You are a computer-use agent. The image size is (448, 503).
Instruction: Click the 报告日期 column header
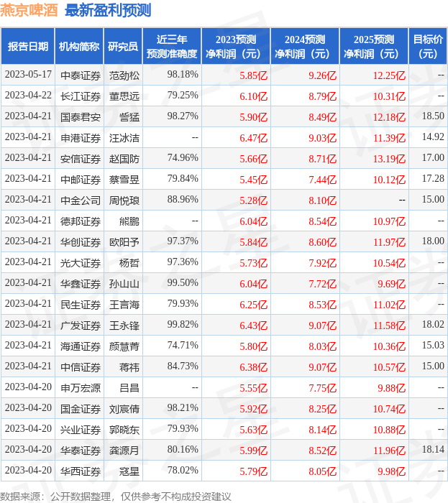click(x=27, y=46)
